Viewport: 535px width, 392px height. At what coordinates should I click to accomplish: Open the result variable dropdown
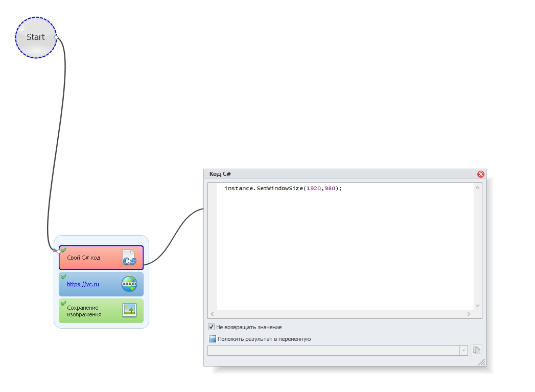(x=463, y=351)
